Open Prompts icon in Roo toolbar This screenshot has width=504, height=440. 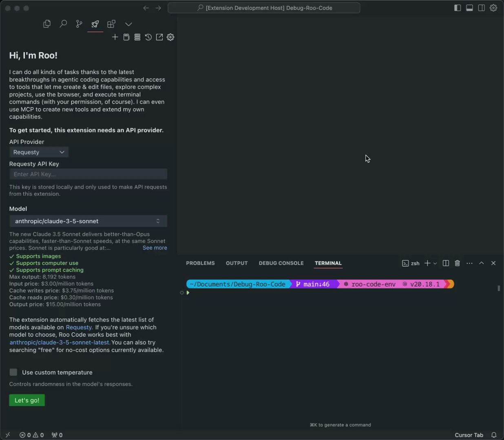(126, 37)
